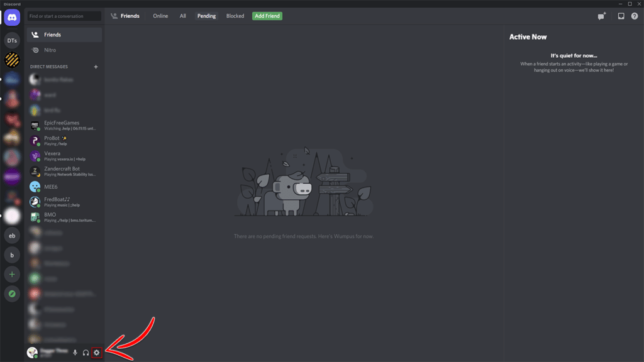Mute the microphone
This screenshot has height=362, width=644.
coord(75,353)
